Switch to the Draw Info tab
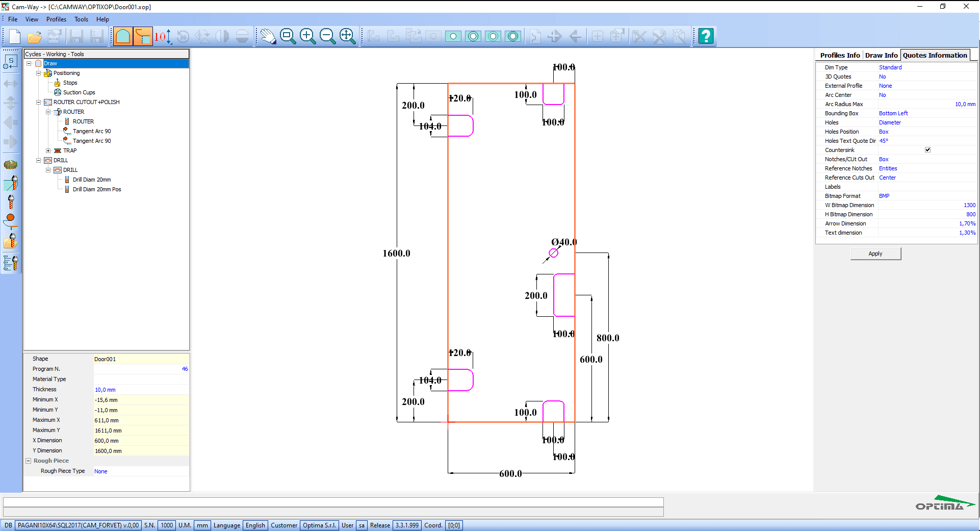Image resolution: width=980 pixels, height=531 pixels. (881, 55)
